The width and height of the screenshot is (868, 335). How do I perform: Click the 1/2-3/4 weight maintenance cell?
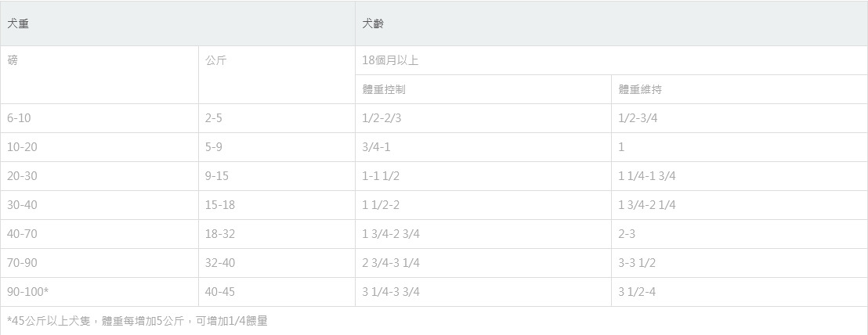point(638,118)
